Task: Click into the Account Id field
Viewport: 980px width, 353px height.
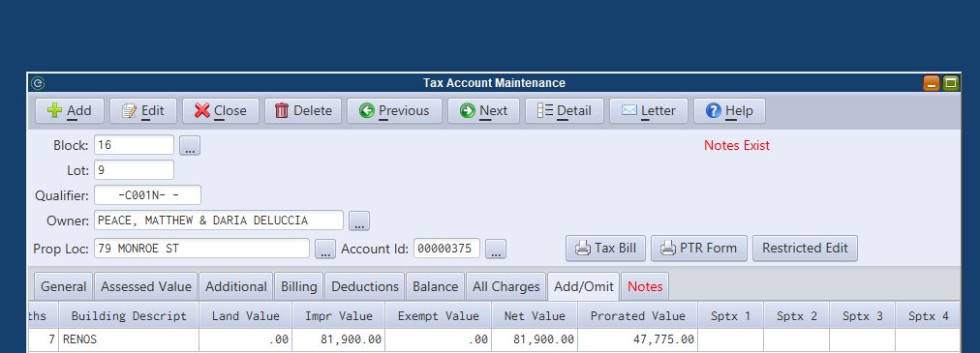Action: click(x=446, y=249)
